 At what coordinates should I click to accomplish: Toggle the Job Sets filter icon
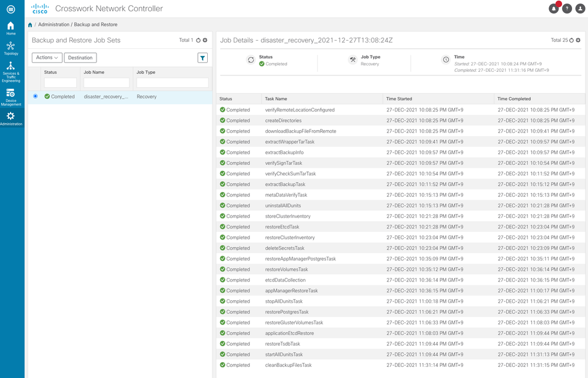point(202,58)
